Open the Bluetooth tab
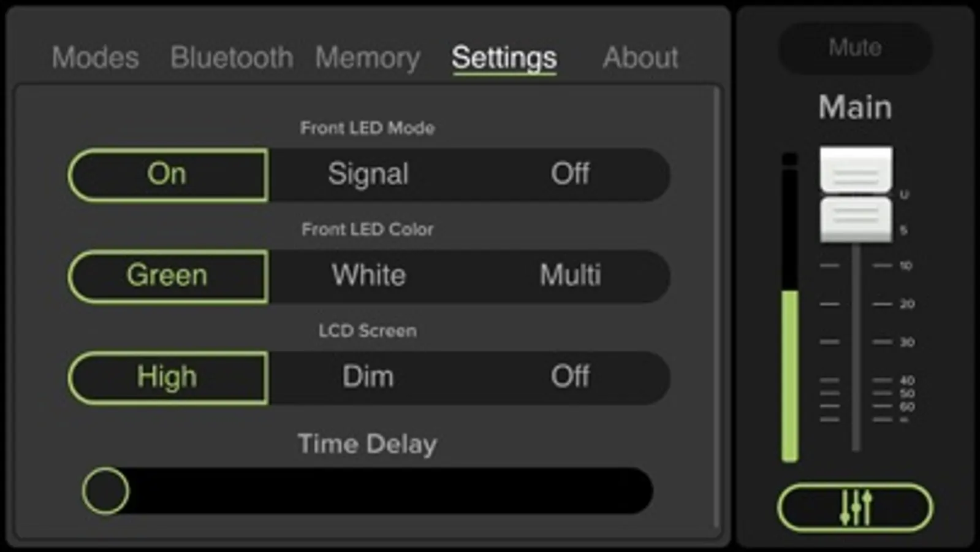980x552 pixels. [x=232, y=58]
